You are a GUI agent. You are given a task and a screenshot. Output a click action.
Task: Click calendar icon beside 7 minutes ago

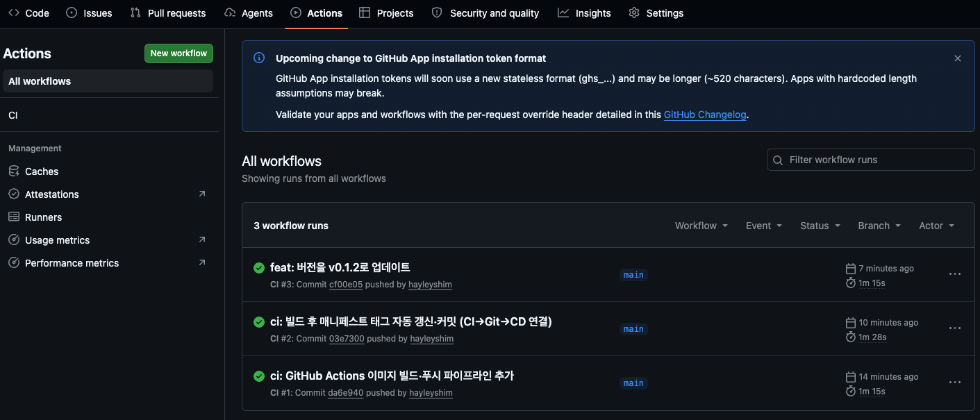pyautogui.click(x=851, y=269)
